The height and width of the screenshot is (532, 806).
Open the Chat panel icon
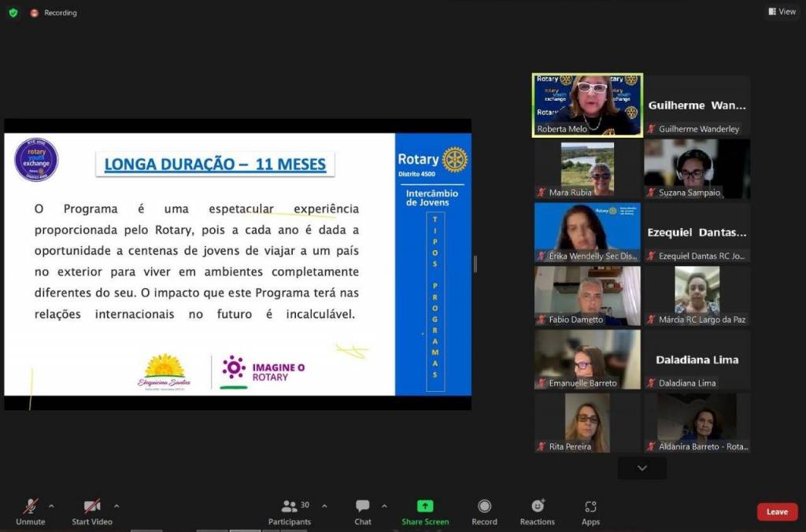point(362,506)
